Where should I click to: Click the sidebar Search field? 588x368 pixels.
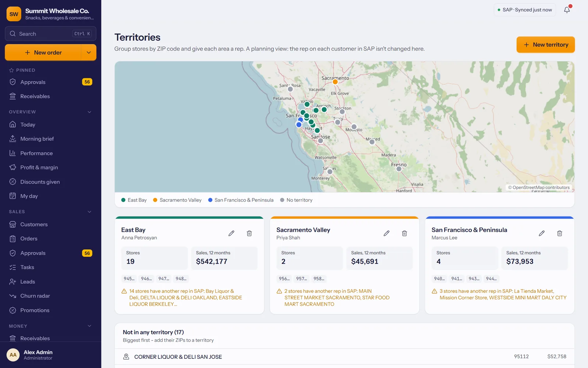click(x=51, y=33)
